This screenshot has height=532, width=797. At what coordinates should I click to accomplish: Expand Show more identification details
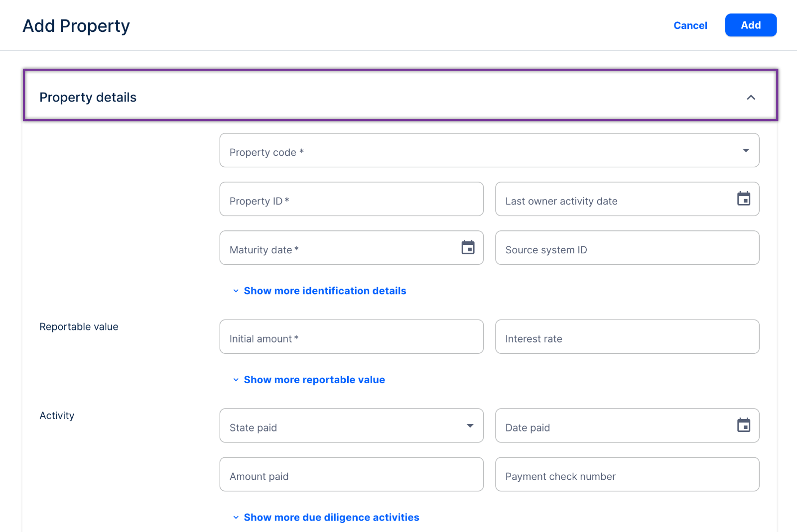(x=324, y=291)
